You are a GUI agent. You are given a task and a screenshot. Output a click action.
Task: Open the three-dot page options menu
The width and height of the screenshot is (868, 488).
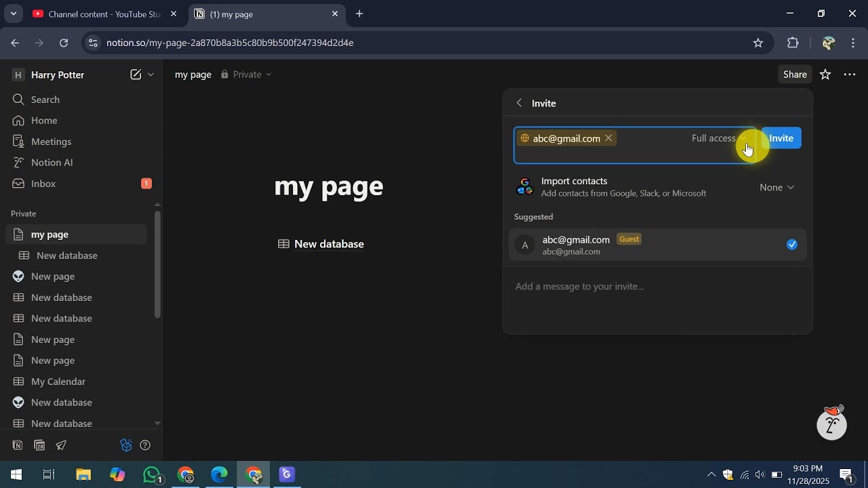(x=850, y=75)
